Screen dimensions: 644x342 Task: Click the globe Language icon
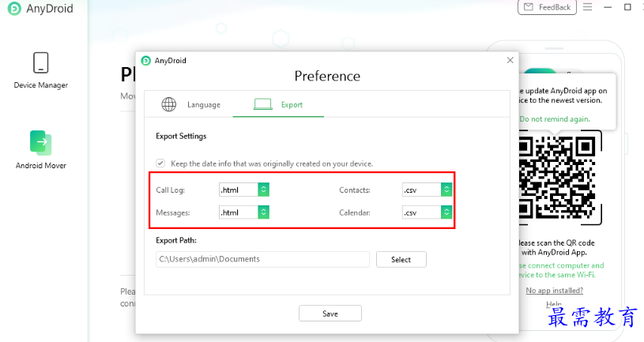[169, 105]
